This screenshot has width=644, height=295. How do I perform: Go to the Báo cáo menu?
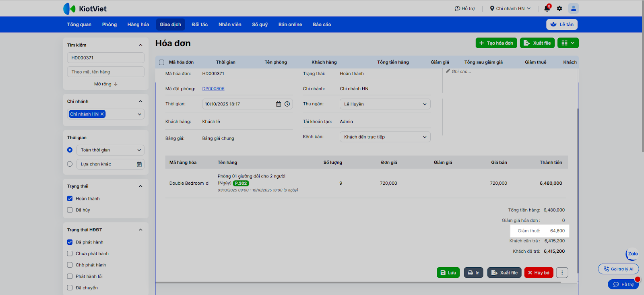coord(322,25)
